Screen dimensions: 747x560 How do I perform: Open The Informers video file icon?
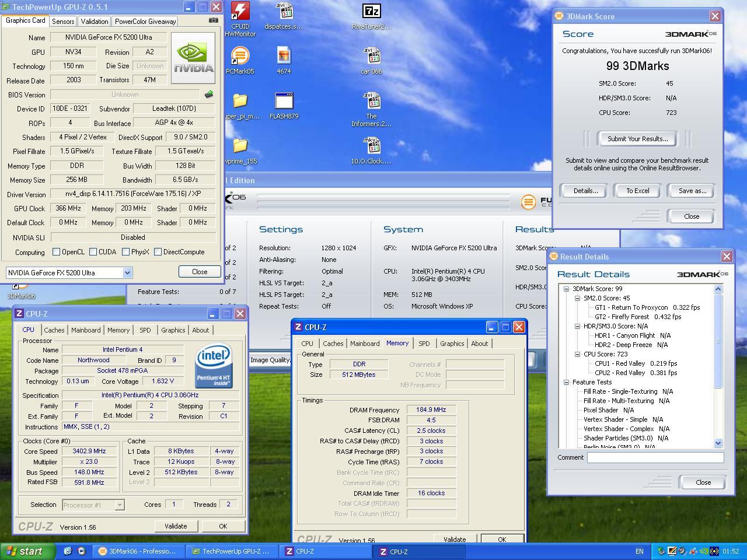[371, 101]
